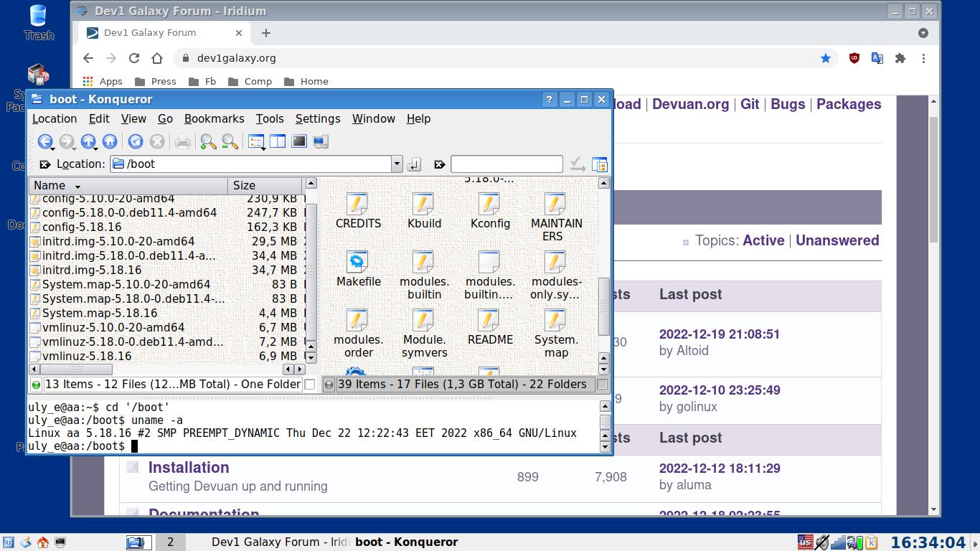Go up one directory level in Konqueror
The image size is (980, 551).
88,141
